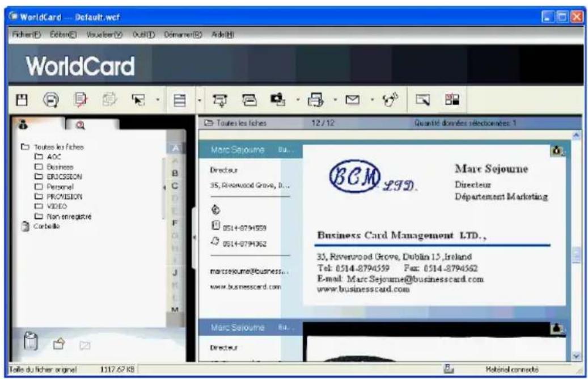The width and height of the screenshot is (588, 379).
Task: Click the screen pointer icon in toolbar
Action: pos(422,100)
